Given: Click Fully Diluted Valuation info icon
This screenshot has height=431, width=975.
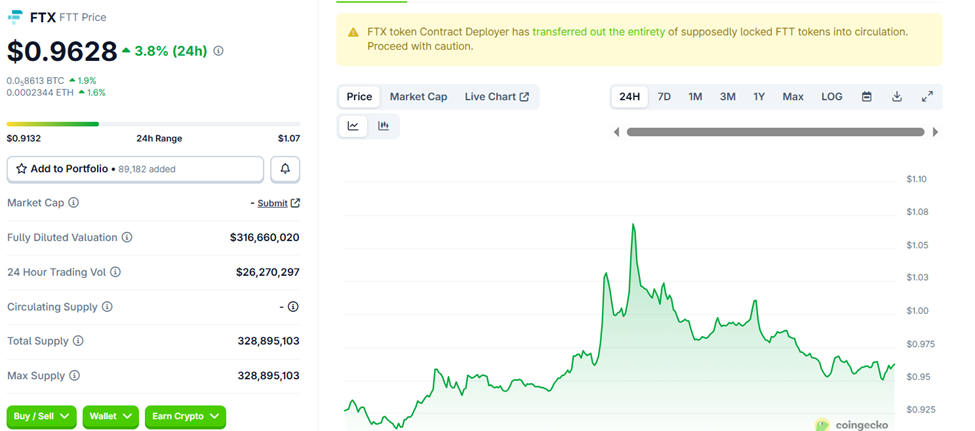Looking at the screenshot, I should (x=127, y=238).
